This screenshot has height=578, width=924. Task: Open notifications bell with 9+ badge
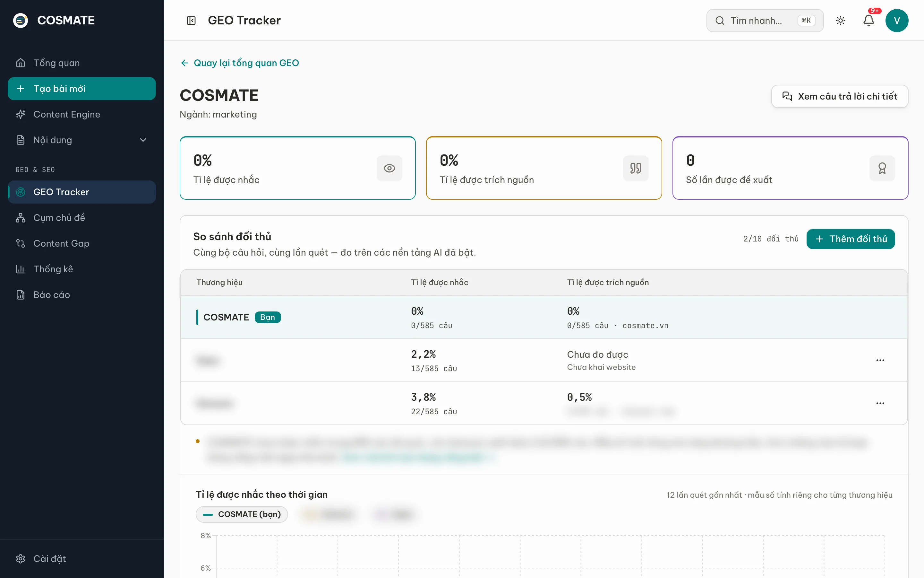click(x=868, y=20)
